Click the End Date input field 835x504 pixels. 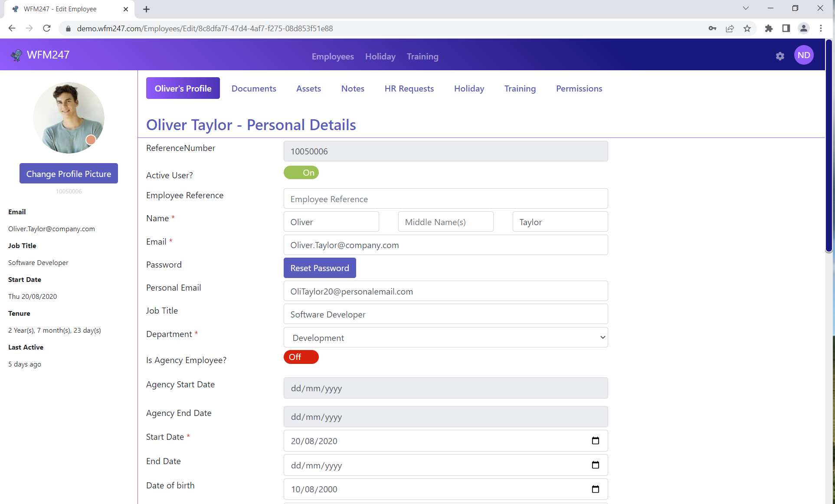click(x=445, y=465)
